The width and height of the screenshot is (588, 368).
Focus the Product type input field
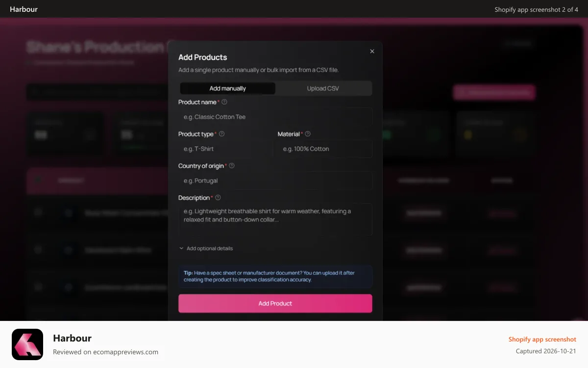click(x=225, y=149)
